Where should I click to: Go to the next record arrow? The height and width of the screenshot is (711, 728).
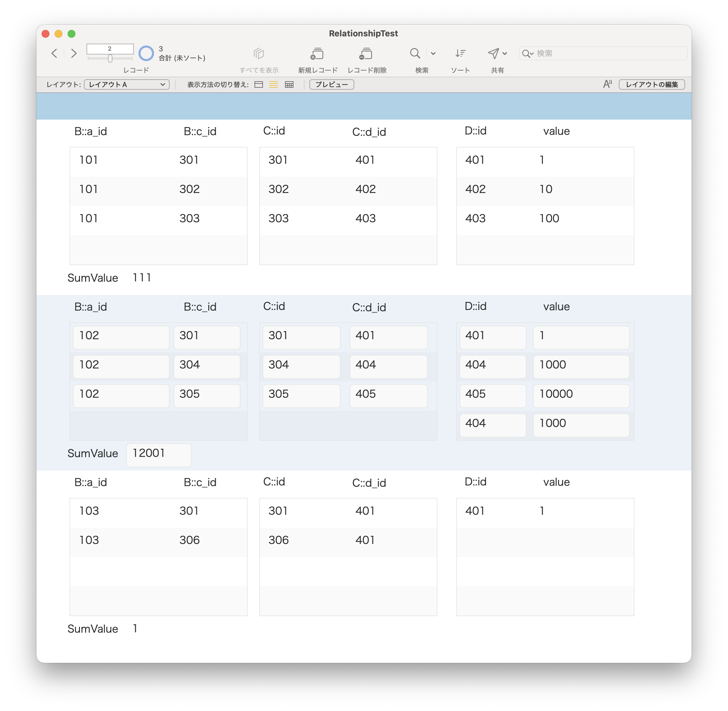click(74, 53)
